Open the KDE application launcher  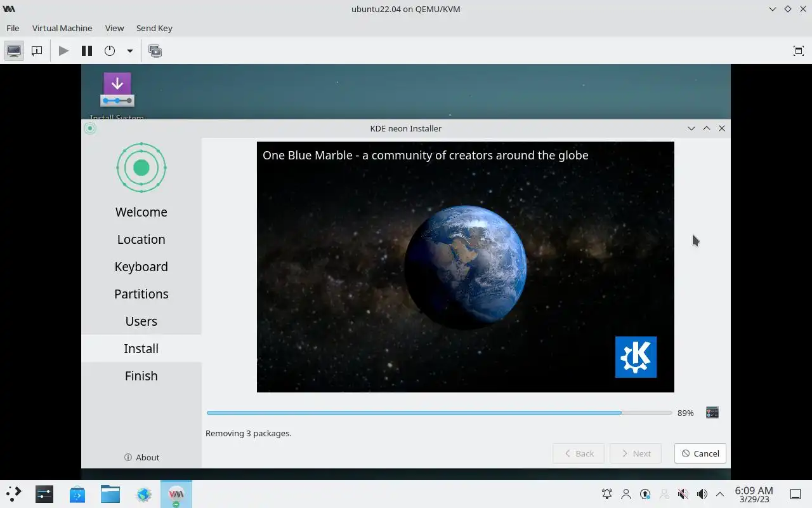14,494
